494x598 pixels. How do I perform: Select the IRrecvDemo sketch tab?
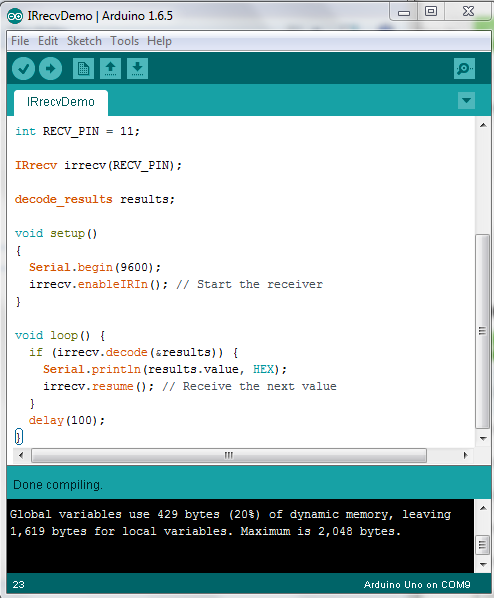pyautogui.click(x=61, y=102)
